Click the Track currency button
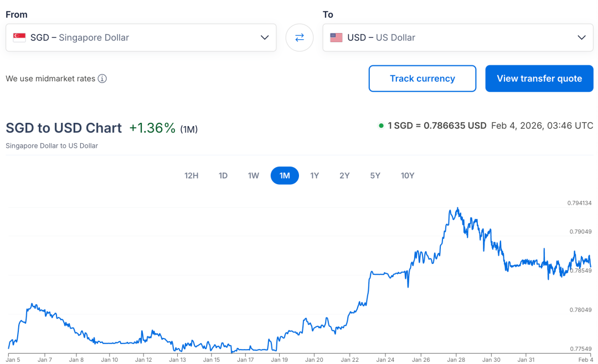The width and height of the screenshot is (598, 364). (x=422, y=79)
